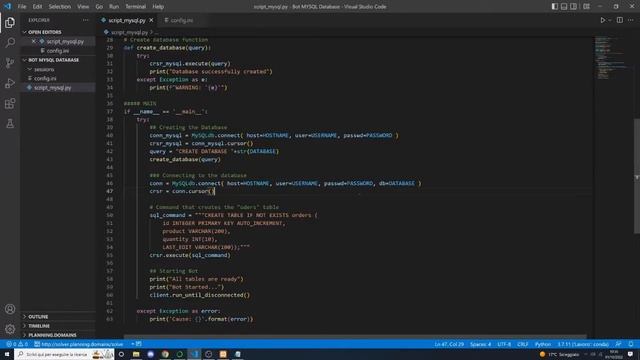Open editor More Actions ellipsis

631,20
